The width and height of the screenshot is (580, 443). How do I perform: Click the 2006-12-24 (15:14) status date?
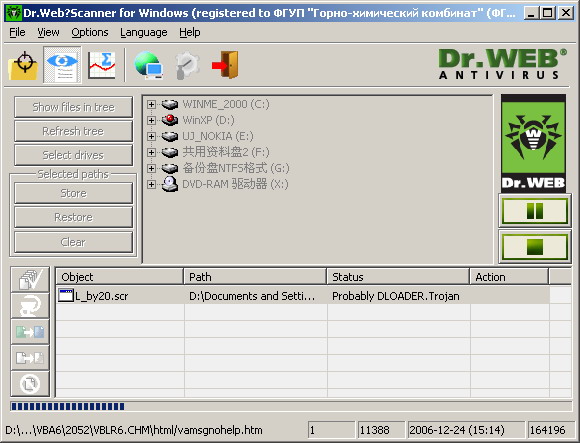pos(466,430)
